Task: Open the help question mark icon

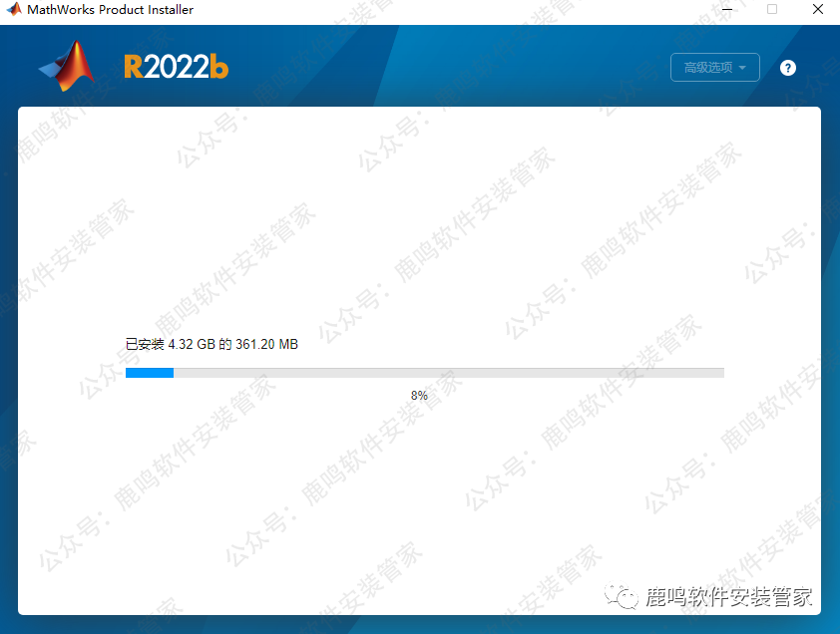Action: pyautogui.click(x=787, y=68)
